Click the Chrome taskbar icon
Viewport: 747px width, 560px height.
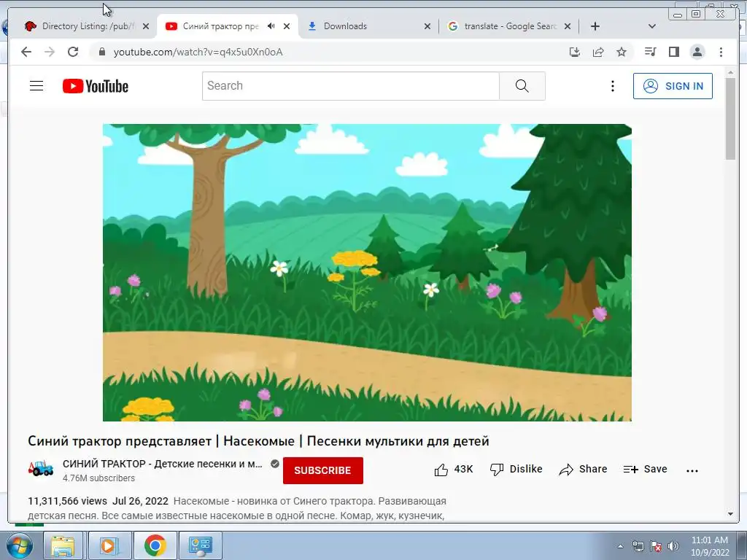coord(155,545)
